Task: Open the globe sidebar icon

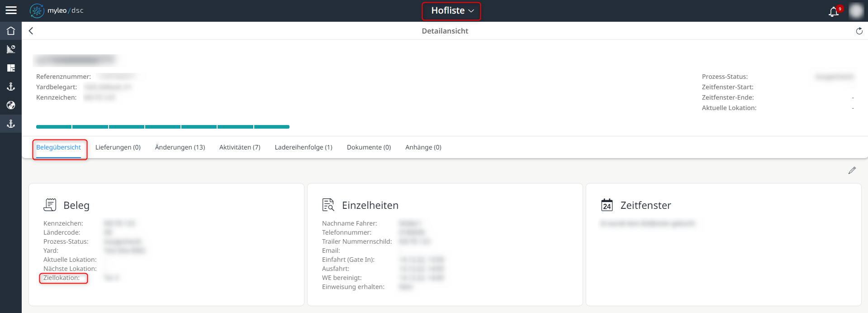Action: tap(11, 105)
